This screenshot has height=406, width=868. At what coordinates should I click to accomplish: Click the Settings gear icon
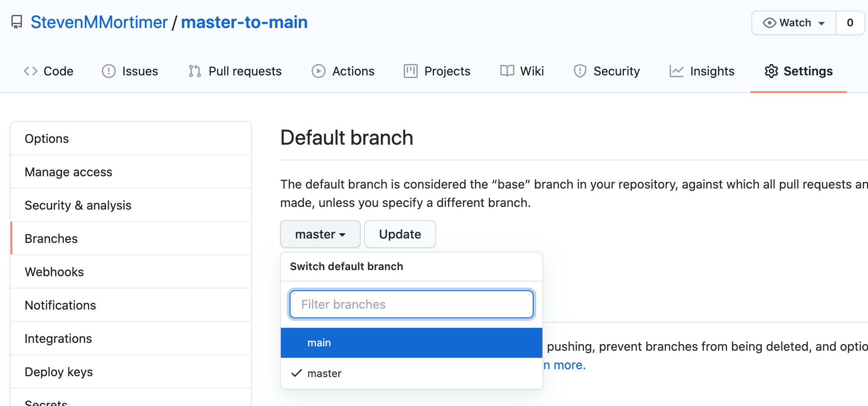771,71
